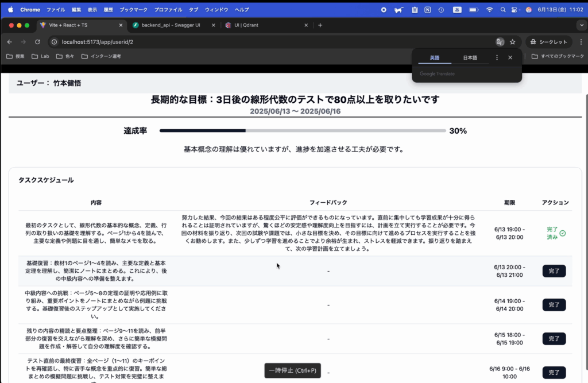The width and height of the screenshot is (588, 383).
Task: Click the シークレット incognito profile button
Action: tap(548, 42)
